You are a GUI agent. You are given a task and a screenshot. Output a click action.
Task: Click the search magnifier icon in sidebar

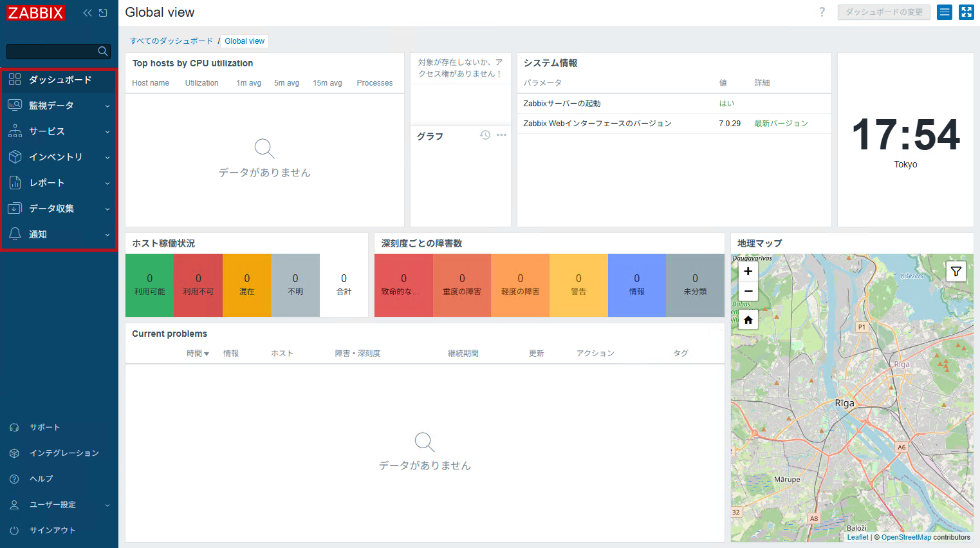pos(102,52)
